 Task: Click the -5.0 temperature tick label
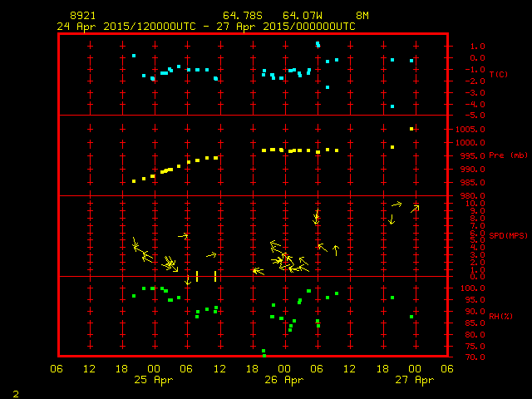point(467,115)
